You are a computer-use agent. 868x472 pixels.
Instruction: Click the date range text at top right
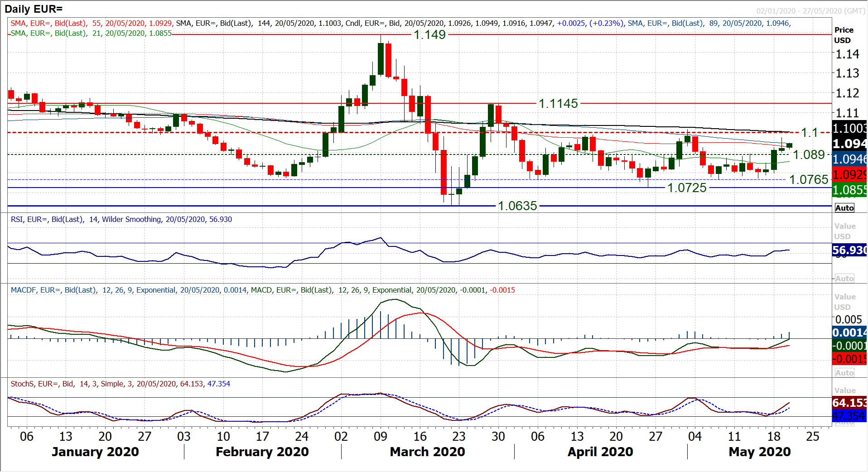tap(810, 11)
